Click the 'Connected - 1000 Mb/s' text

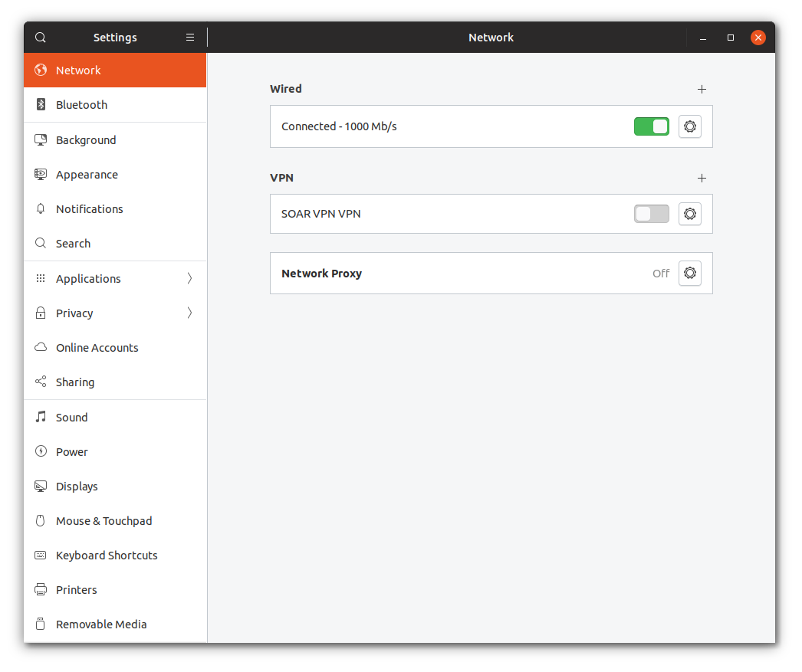click(x=339, y=126)
